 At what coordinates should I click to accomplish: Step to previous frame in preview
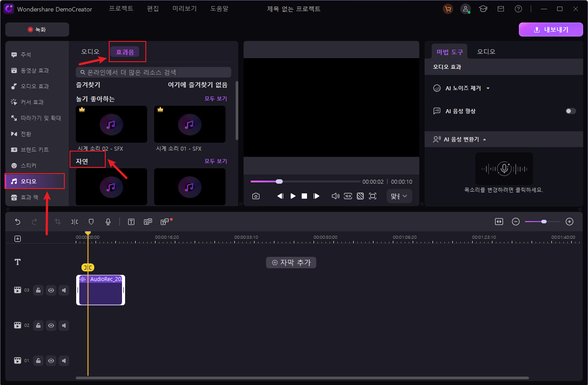tap(280, 196)
